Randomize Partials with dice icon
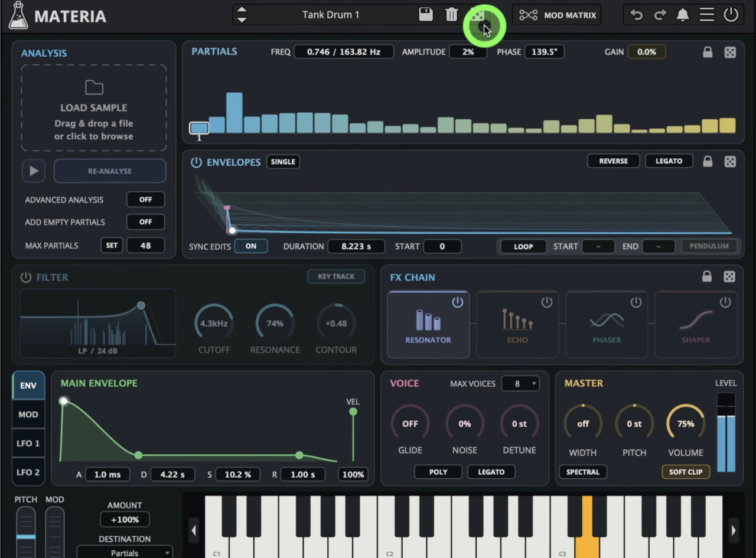The height and width of the screenshot is (558, 756). tap(730, 52)
